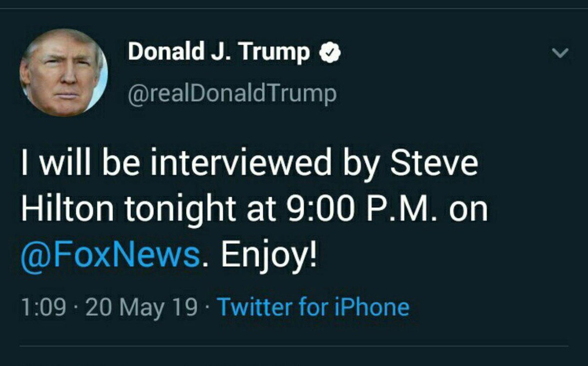This screenshot has height=366, width=588.
Task: Open the @realDonaldTrump handle
Action: [232, 93]
